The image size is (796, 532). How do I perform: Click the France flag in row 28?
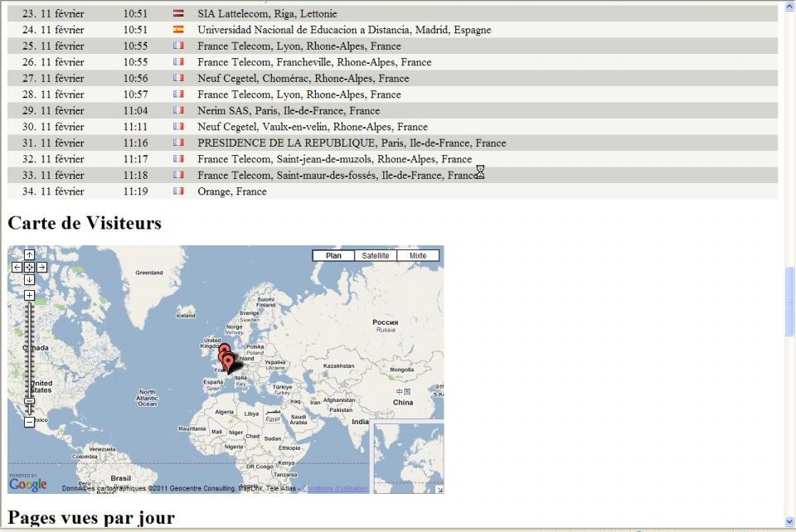tap(178, 94)
